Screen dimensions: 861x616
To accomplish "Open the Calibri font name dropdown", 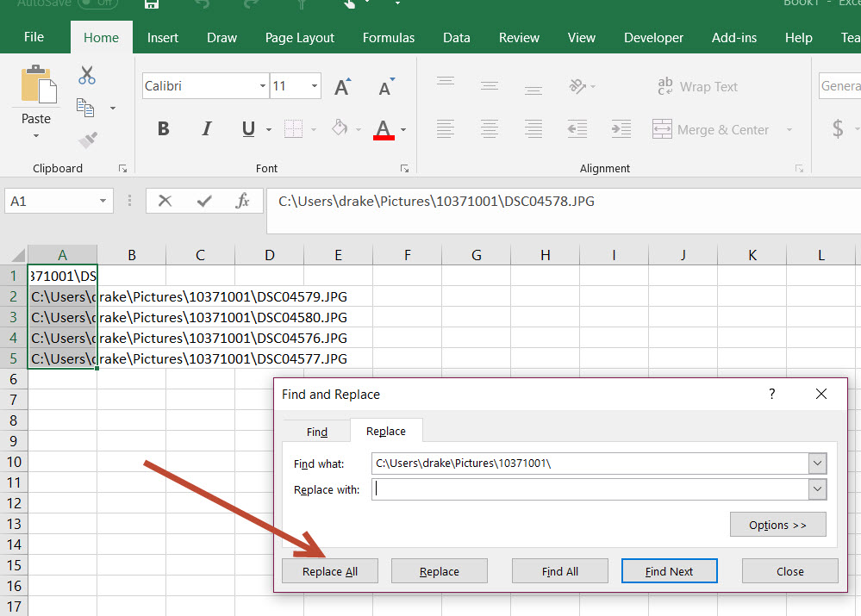I will [x=263, y=86].
